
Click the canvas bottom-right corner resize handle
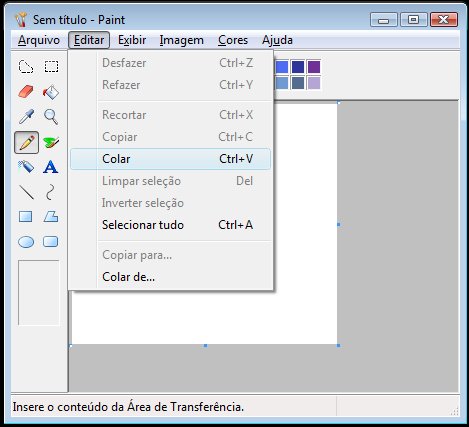pyautogui.click(x=338, y=346)
